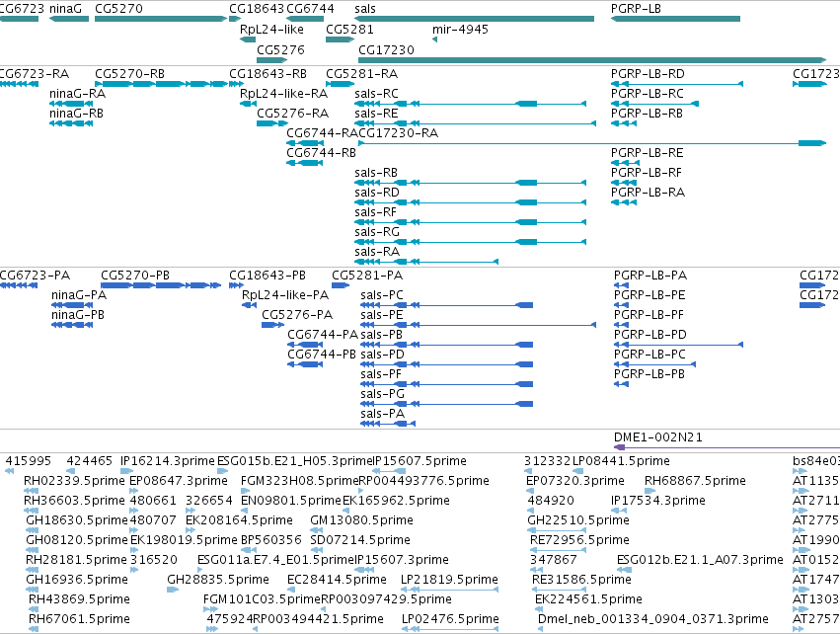Click the ninaG-PA protein label
This screenshot has width=840, height=634.
pos(79,294)
